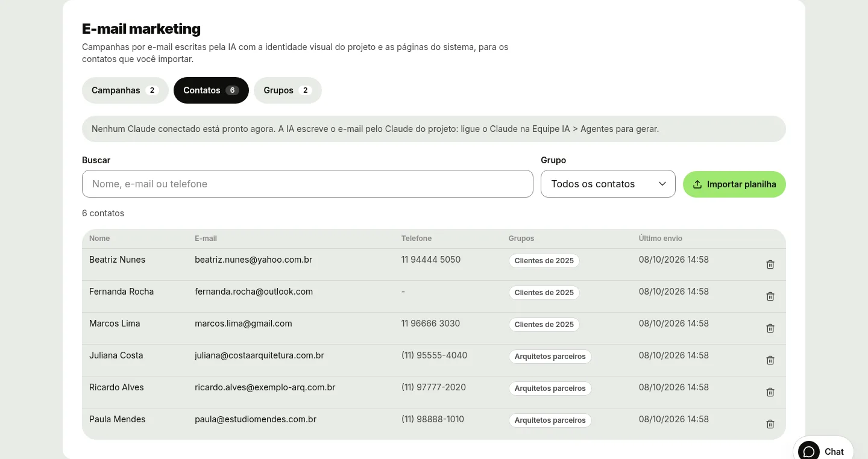868x459 pixels.
Task: Click phone number (11) 98888-1010
Action: tap(433, 419)
